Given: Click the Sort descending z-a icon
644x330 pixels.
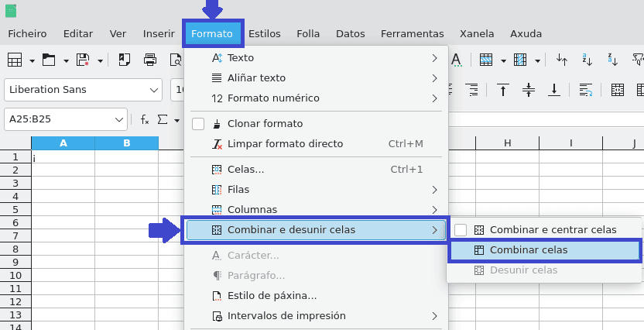Looking at the screenshot, I should [613, 60].
